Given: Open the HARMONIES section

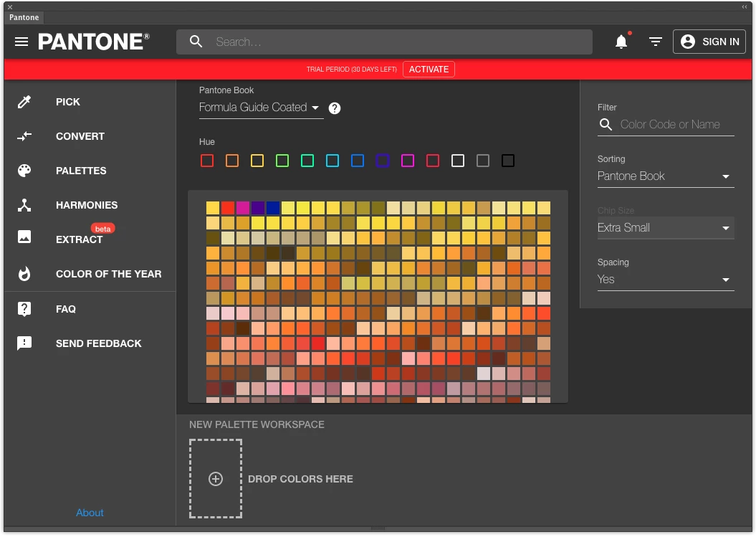Looking at the screenshot, I should coord(87,205).
